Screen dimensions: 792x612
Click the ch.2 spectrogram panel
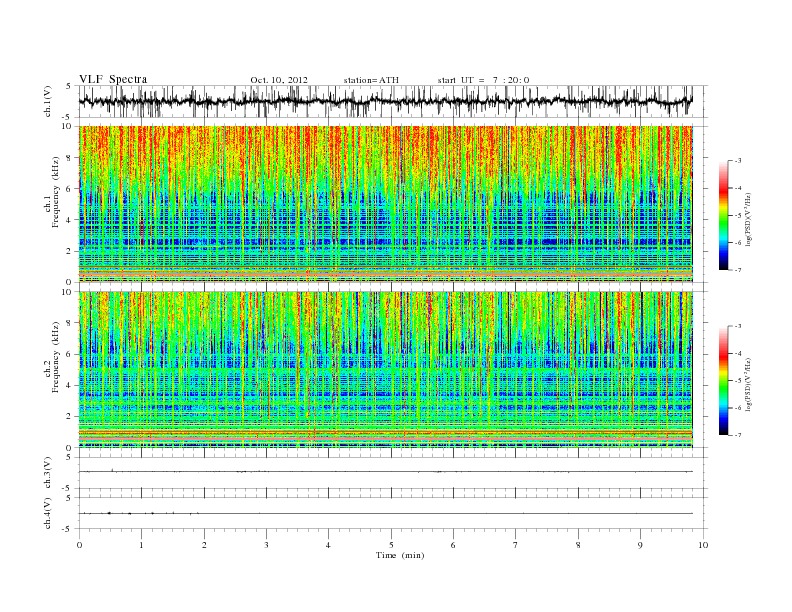point(386,370)
